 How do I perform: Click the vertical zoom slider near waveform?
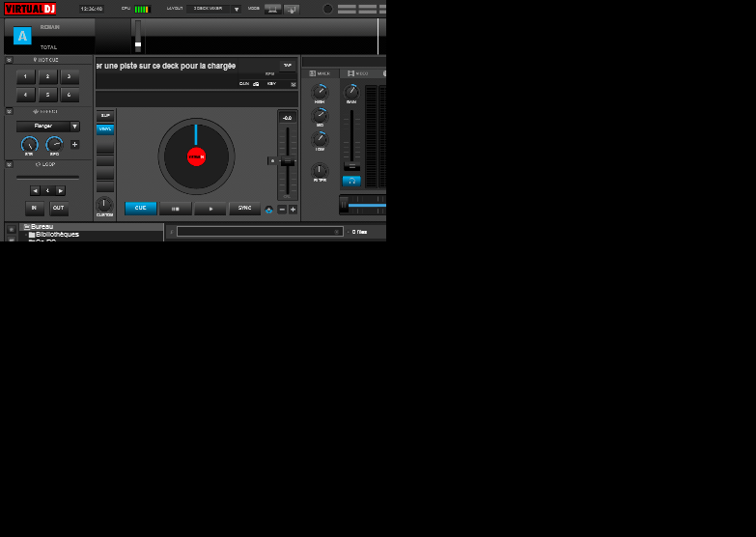click(x=138, y=37)
